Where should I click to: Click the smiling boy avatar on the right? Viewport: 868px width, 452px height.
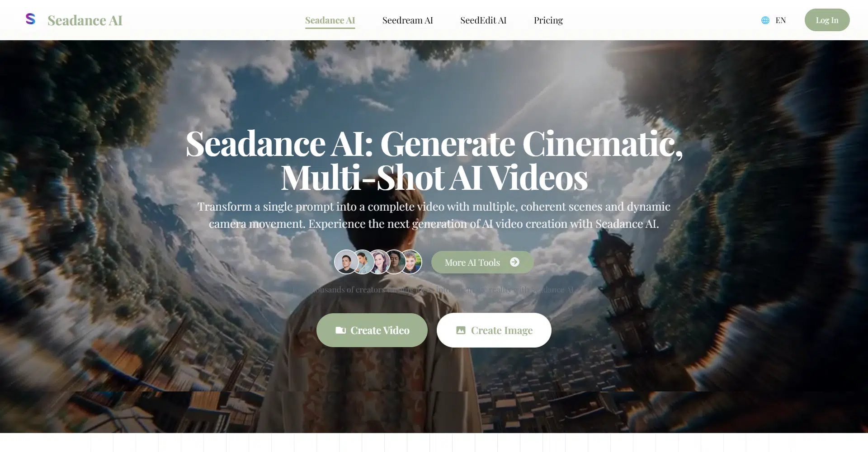[411, 262]
